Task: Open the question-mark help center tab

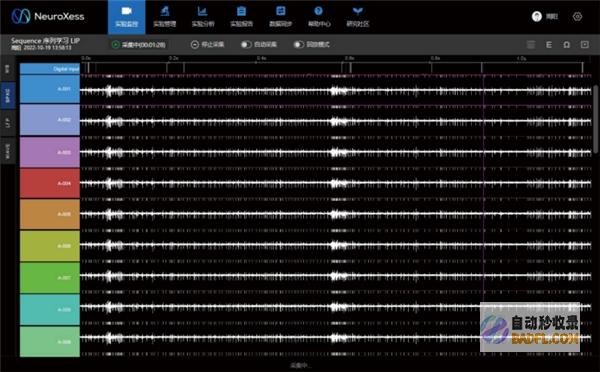Action: pos(319,17)
